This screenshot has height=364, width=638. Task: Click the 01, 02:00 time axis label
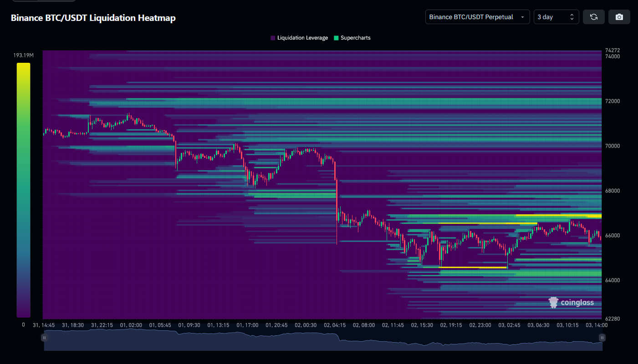tap(131, 325)
